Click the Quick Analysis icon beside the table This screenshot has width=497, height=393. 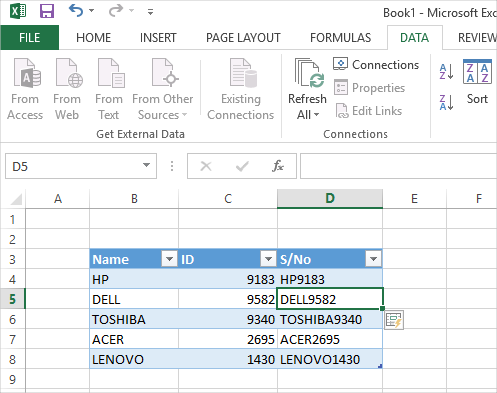(394, 320)
